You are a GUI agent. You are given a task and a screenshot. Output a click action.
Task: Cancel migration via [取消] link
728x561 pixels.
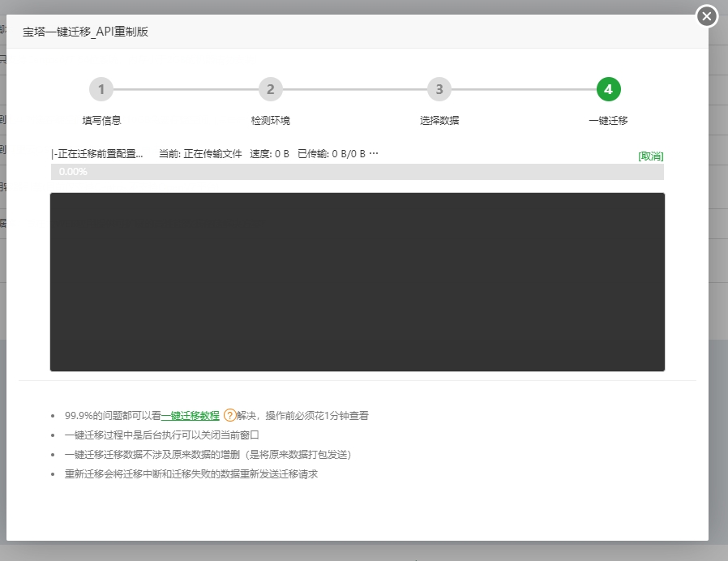coord(650,156)
